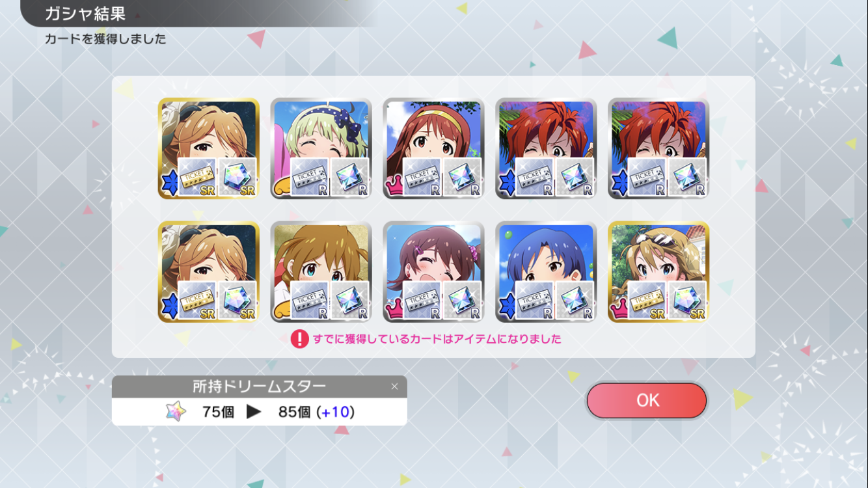Tap the gold SR ticket in the first card
The image size is (868, 488).
coord(197,177)
